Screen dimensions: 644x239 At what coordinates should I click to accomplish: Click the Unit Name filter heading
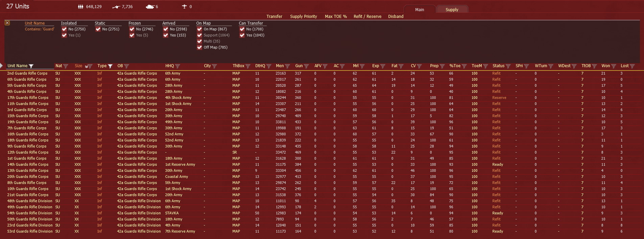(x=34, y=23)
